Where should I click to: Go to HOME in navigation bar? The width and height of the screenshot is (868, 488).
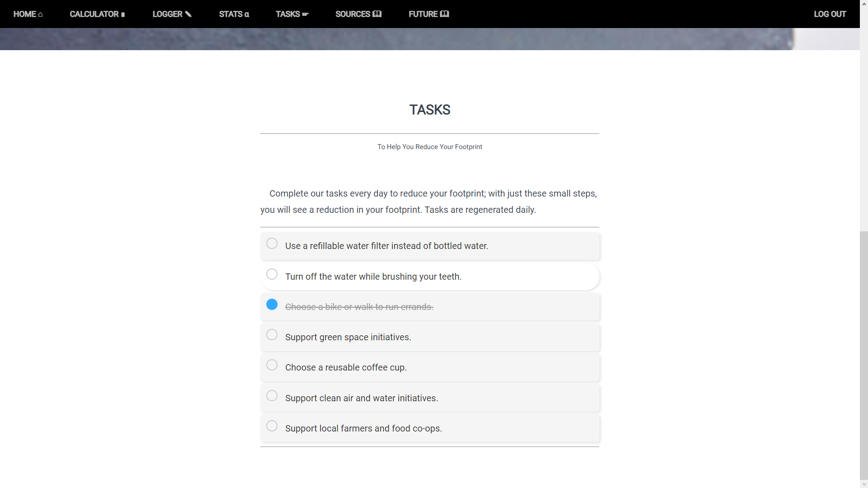24,14
